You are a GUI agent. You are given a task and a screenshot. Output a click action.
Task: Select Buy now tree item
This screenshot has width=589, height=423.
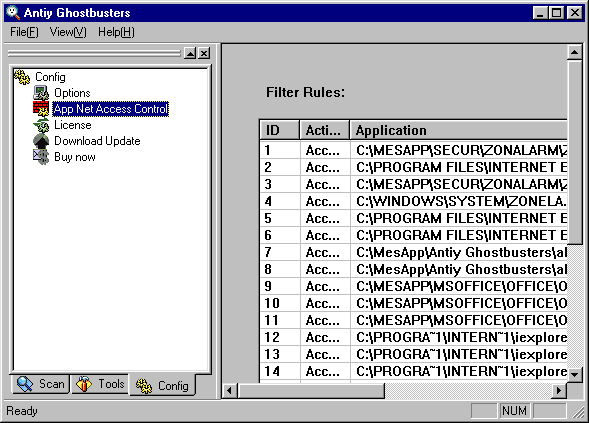pyautogui.click(x=75, y=157)
